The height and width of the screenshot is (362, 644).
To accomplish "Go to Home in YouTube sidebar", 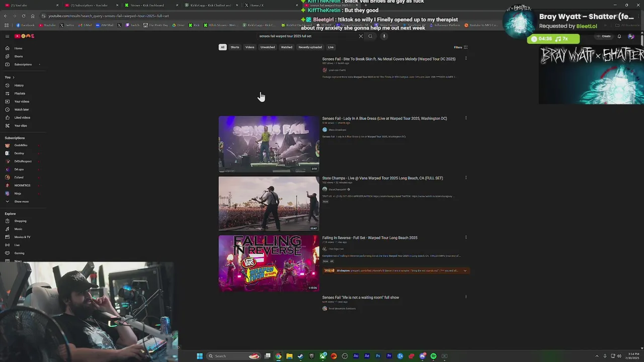I will 23,48.
